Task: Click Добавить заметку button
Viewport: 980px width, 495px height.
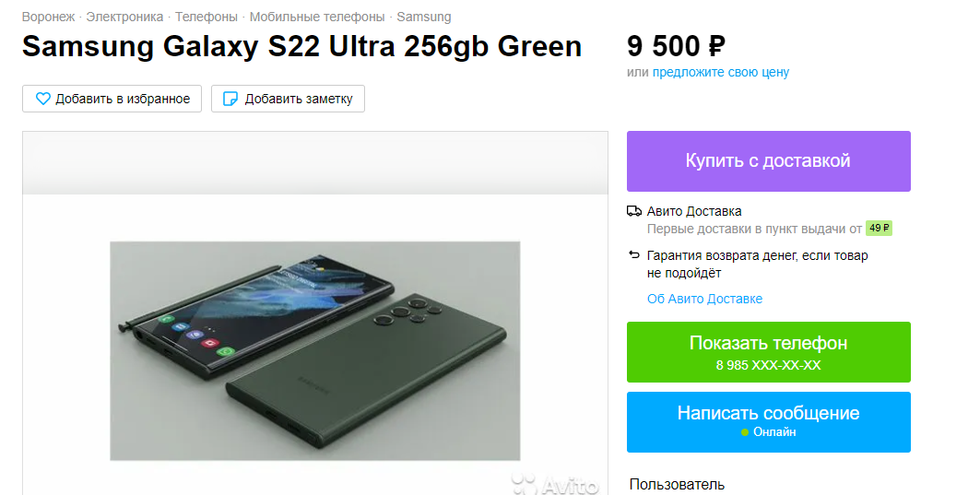Action: click(288, 99)
